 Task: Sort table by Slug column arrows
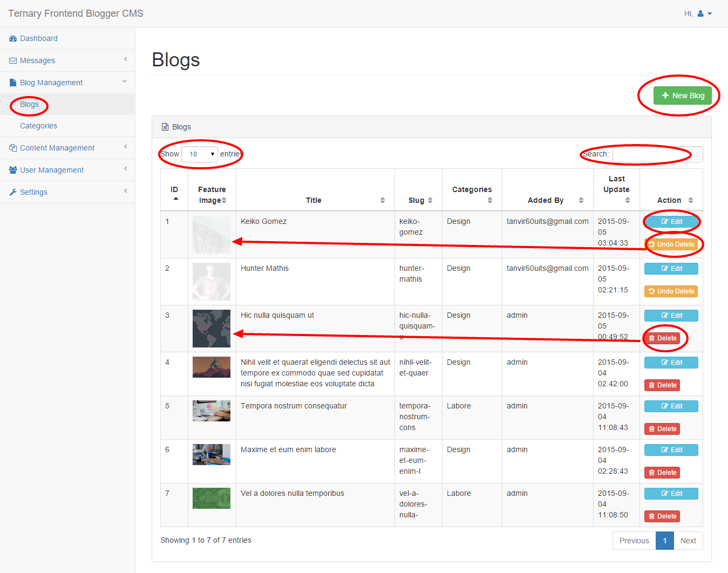(430, 200)
